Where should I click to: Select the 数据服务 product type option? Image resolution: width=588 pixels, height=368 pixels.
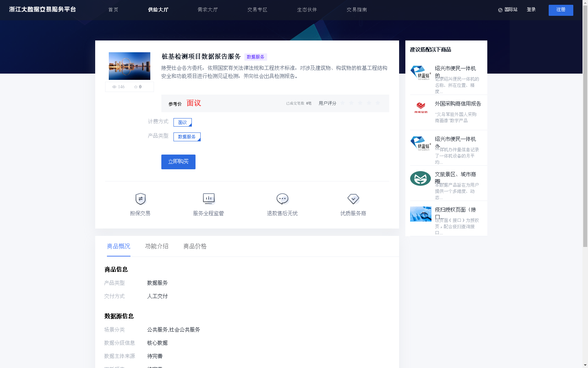187,137
